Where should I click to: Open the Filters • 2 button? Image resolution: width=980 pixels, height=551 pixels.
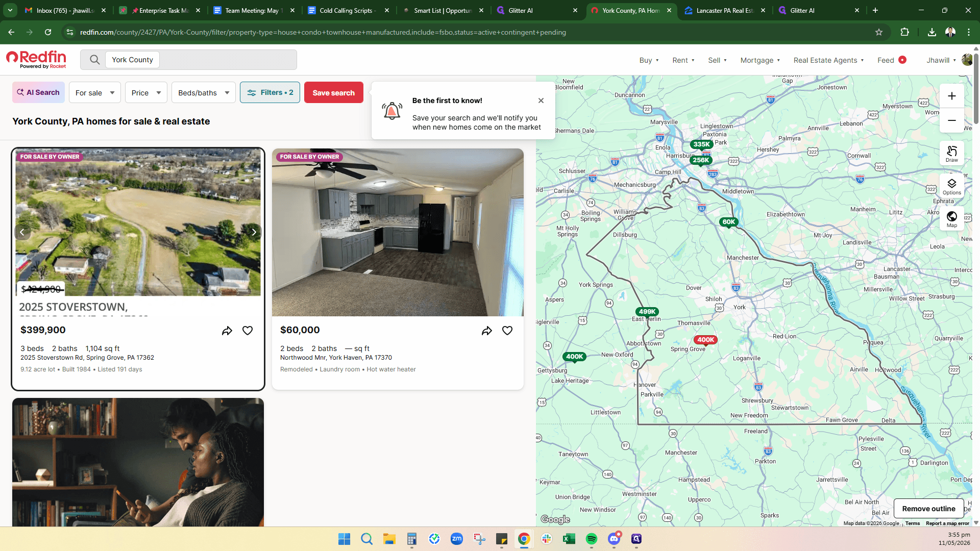270,93
